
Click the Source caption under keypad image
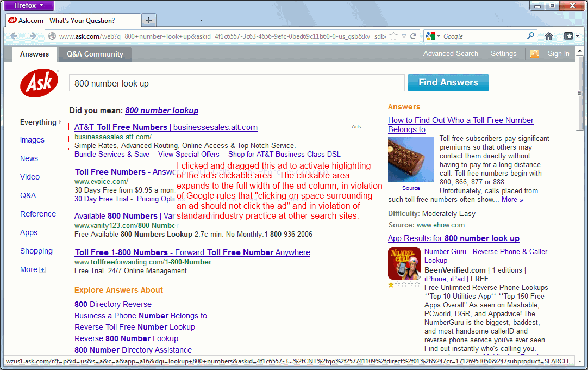(411, 188)
